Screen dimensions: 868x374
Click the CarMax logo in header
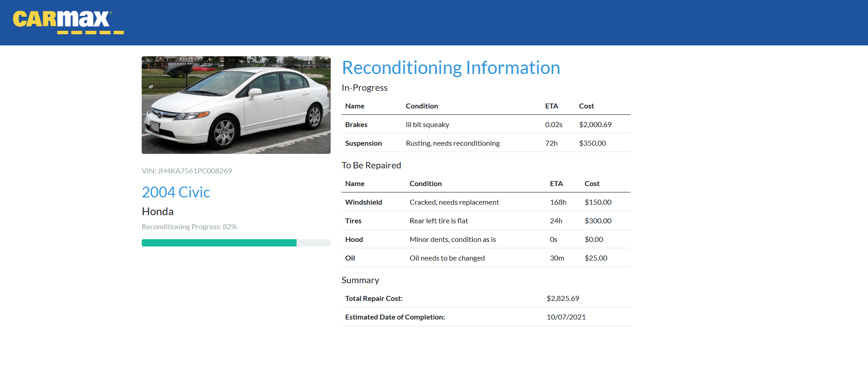tap(68, 22)
